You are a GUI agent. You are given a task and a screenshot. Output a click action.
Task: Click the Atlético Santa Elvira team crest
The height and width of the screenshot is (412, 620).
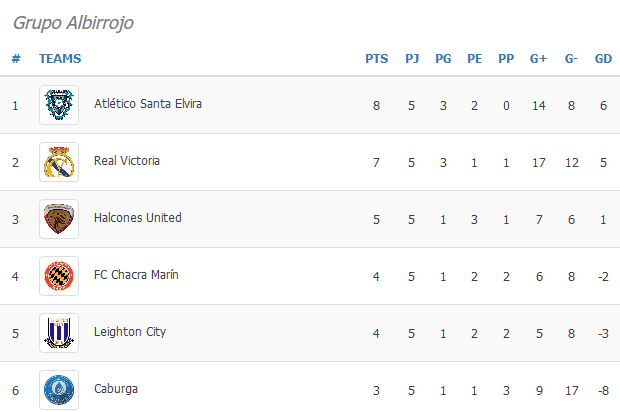tap(59, 105)
